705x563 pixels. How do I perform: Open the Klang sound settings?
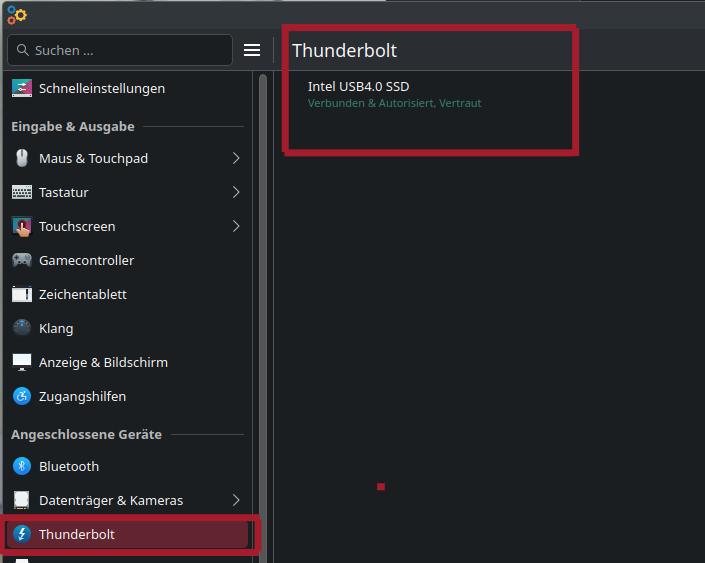(x=128, y=328)
